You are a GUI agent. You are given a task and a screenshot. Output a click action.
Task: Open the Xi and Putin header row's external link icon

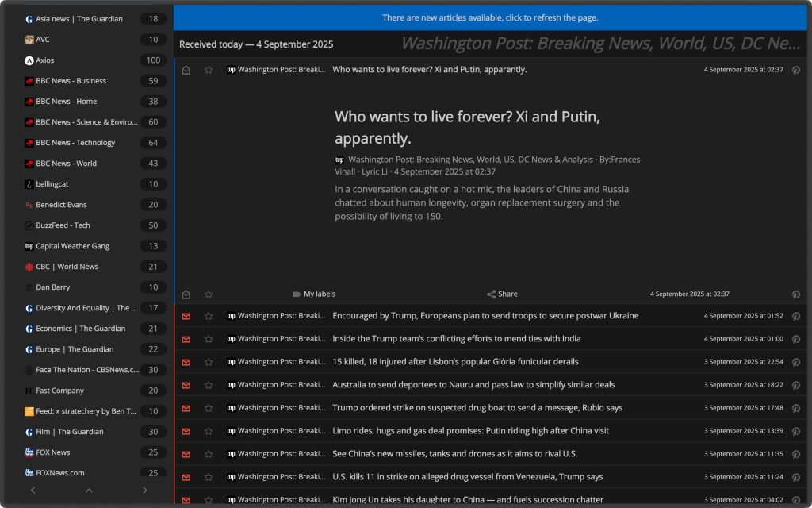pyautogui.click(x=796, y=70)
